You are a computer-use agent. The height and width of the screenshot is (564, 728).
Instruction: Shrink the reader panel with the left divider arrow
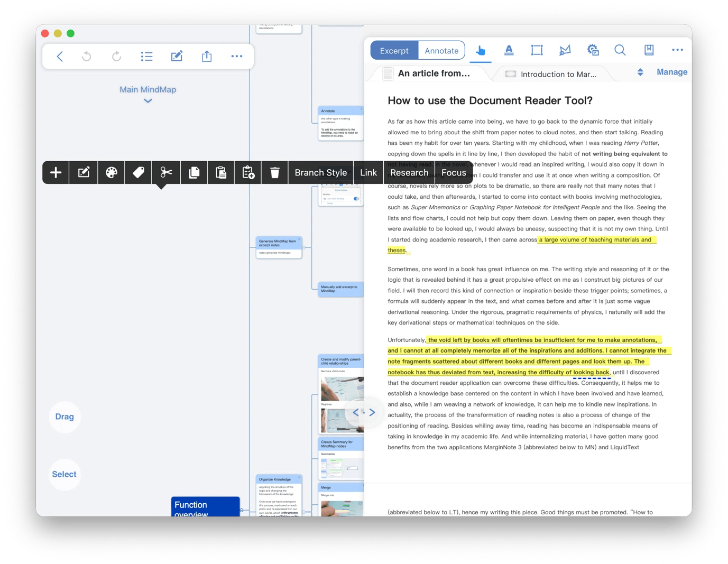click(355, 412)
